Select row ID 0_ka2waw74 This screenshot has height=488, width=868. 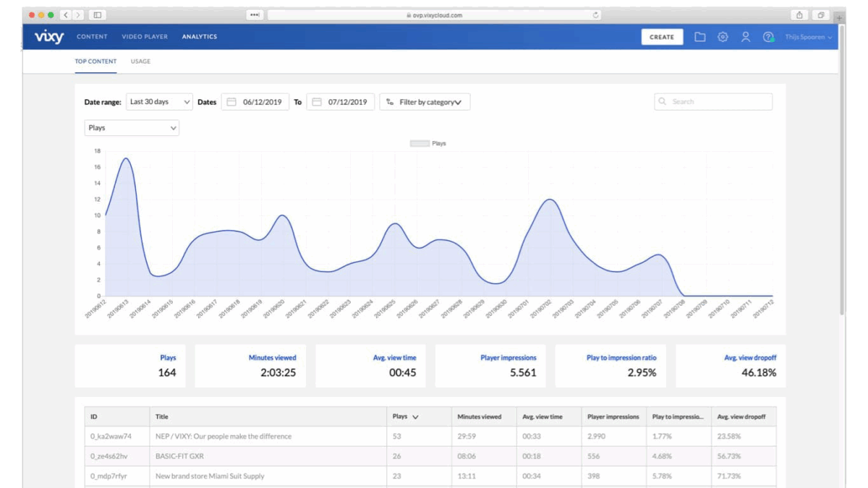tap(111, 437)
